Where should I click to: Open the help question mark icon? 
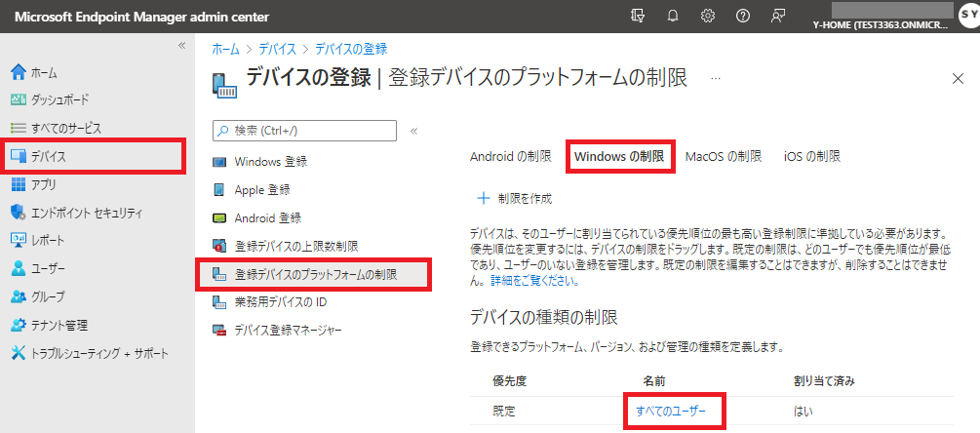(742, 17)
